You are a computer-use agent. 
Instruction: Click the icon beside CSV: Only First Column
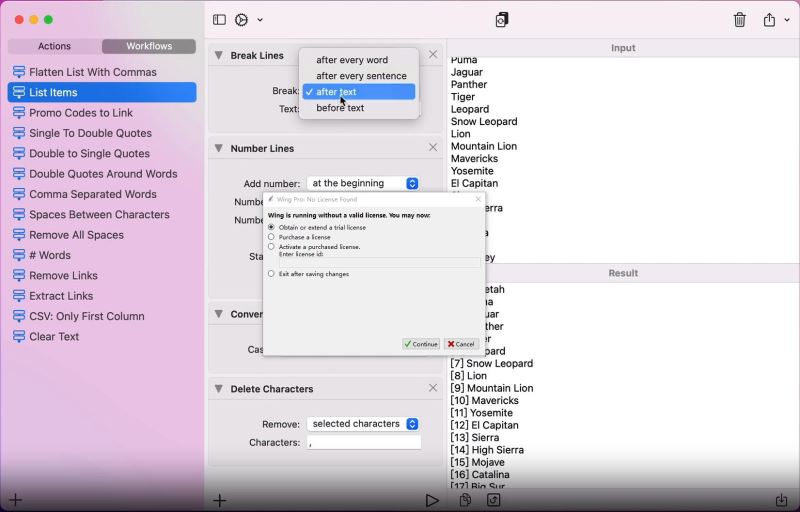pyautogui.click(x=19, y=316)
